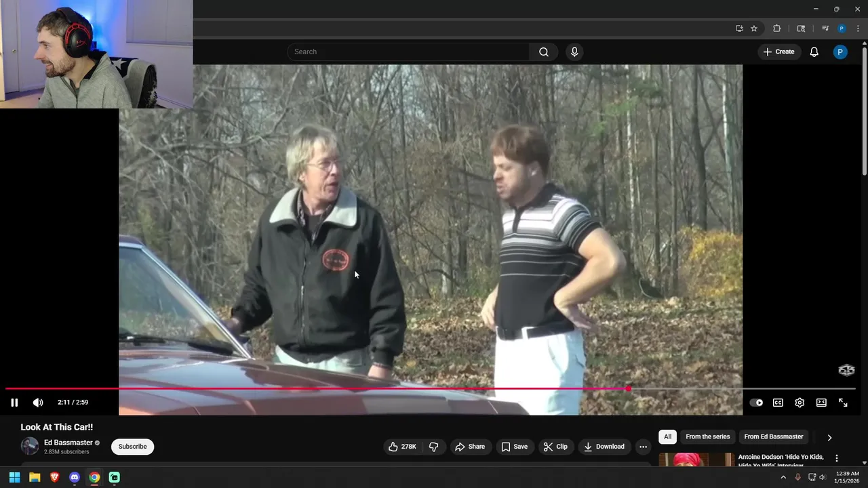Open Windows Start menu
This screenshot has height=488, width=868.
pos(14,477)
